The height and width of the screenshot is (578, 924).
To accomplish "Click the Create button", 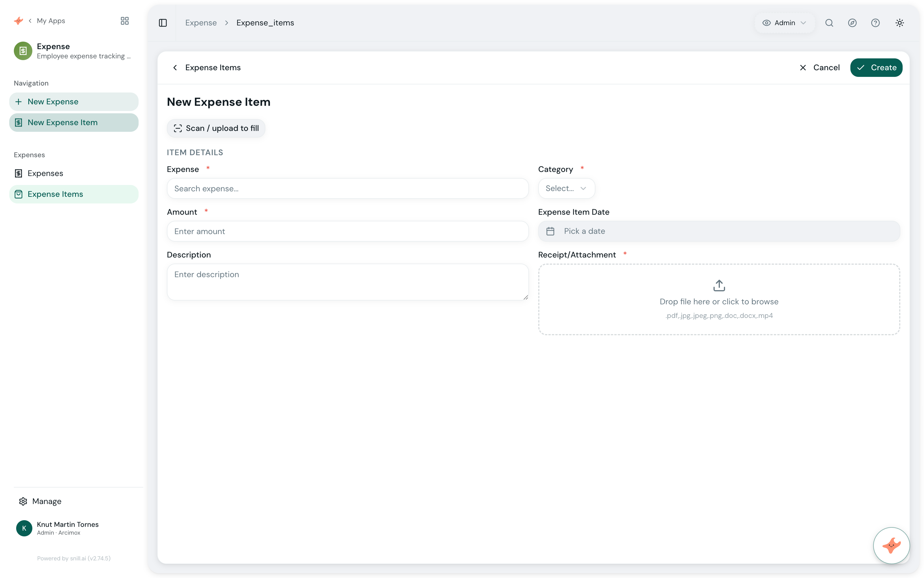I will [876, 68].
